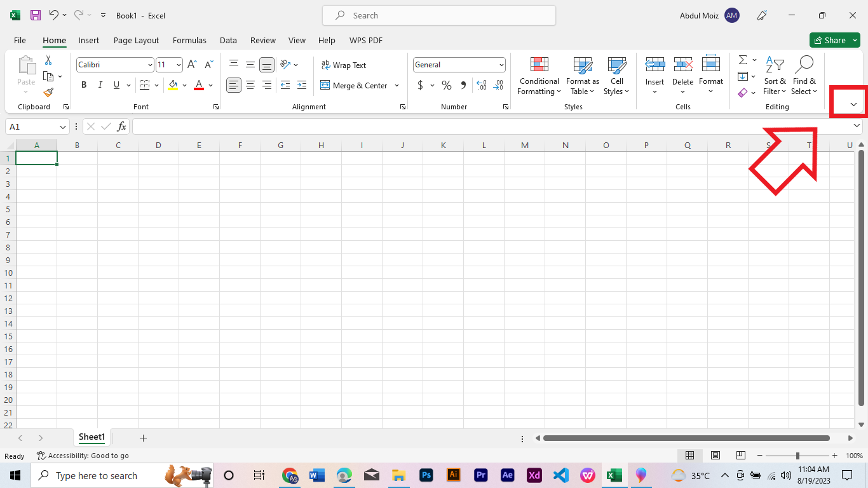
Task: Click the Orientation text angle icon
Action: pyautogui.click(x=285, y=64)
